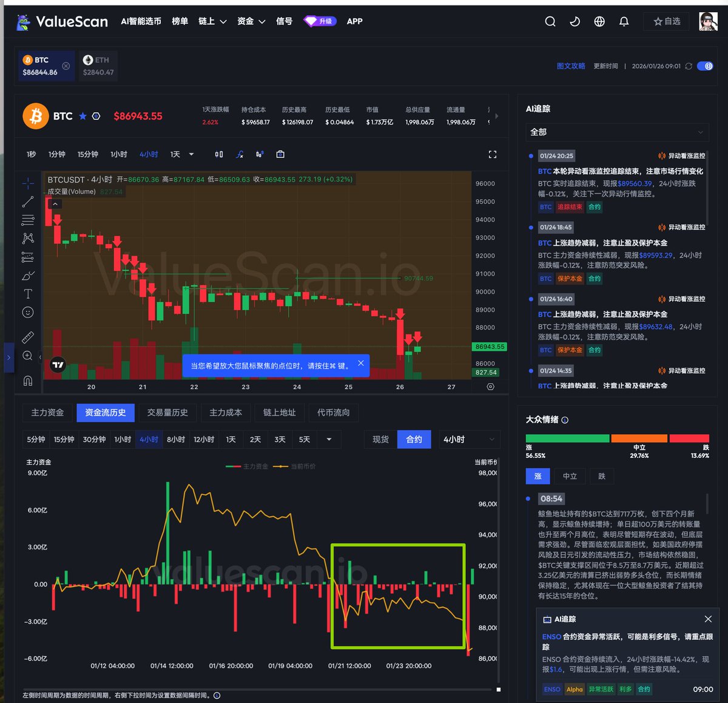Open the 自选 watchlist button
Viewport: 728px width, 703px height.
click(x=667, y=21)
